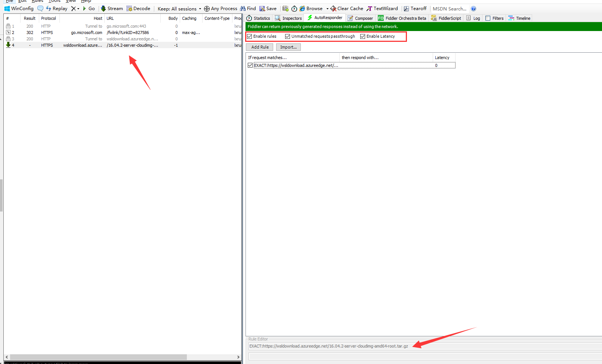Open the Filters tab
The height and width of the screenshot is (364, 602).
494,18
